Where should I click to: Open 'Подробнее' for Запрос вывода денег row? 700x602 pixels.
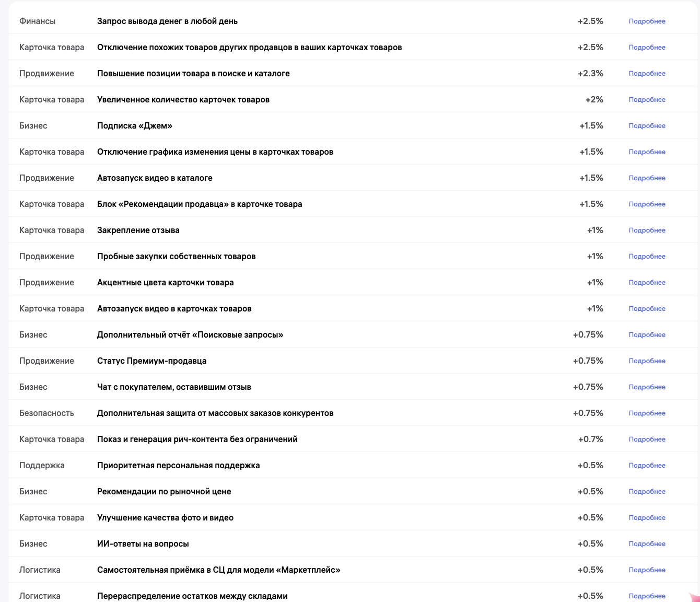click(647, 21)
